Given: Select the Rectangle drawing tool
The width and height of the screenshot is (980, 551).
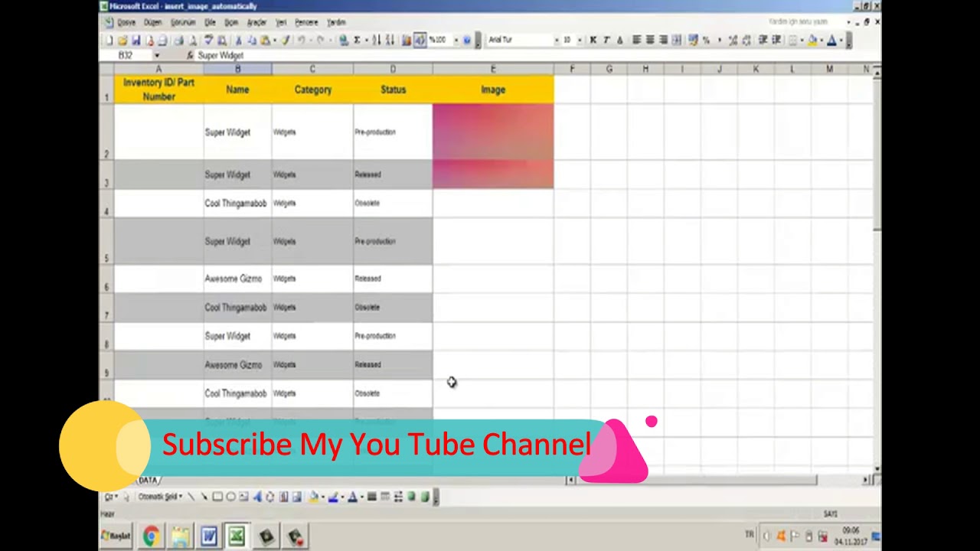Looking at the screenshot, I should [217, 497].
